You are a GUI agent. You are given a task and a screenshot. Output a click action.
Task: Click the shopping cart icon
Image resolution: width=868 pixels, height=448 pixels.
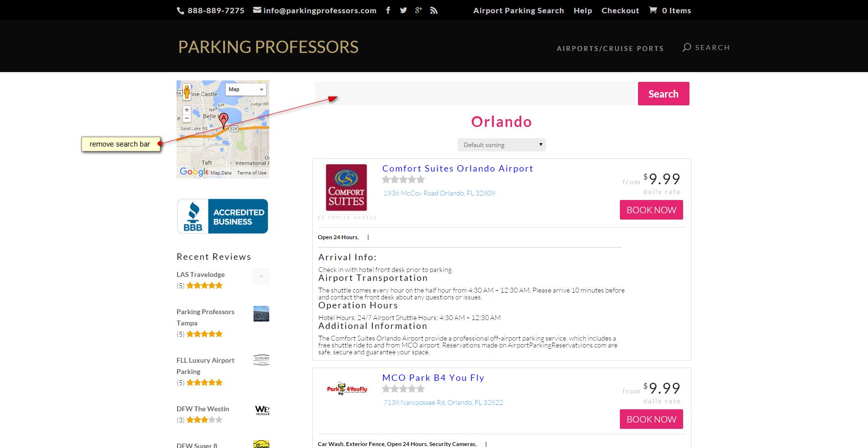[x=653, y=10]
